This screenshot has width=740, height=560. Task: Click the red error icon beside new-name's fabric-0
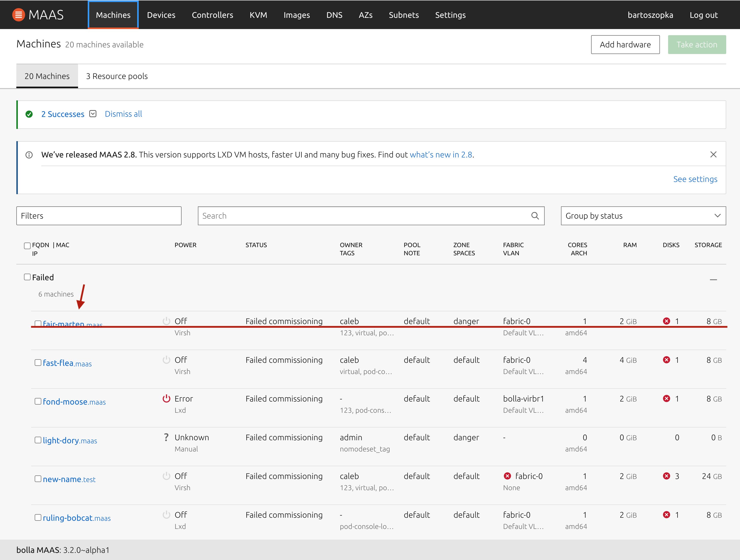[508, 476]
